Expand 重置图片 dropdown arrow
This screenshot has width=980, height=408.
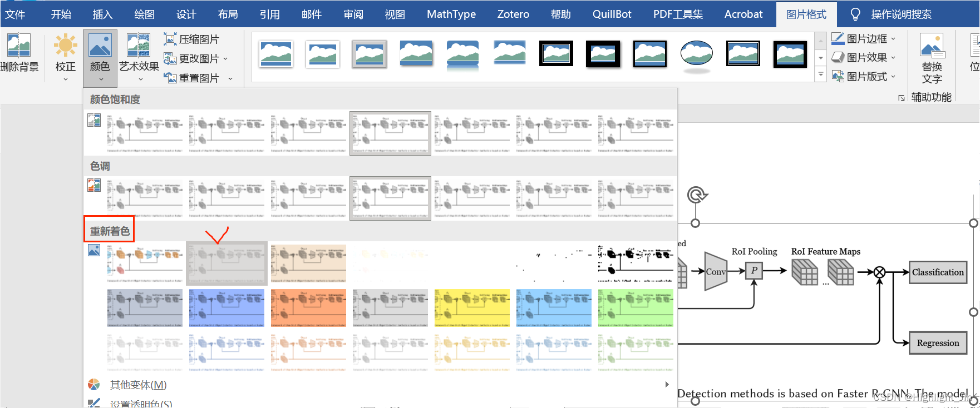[230, 78]
